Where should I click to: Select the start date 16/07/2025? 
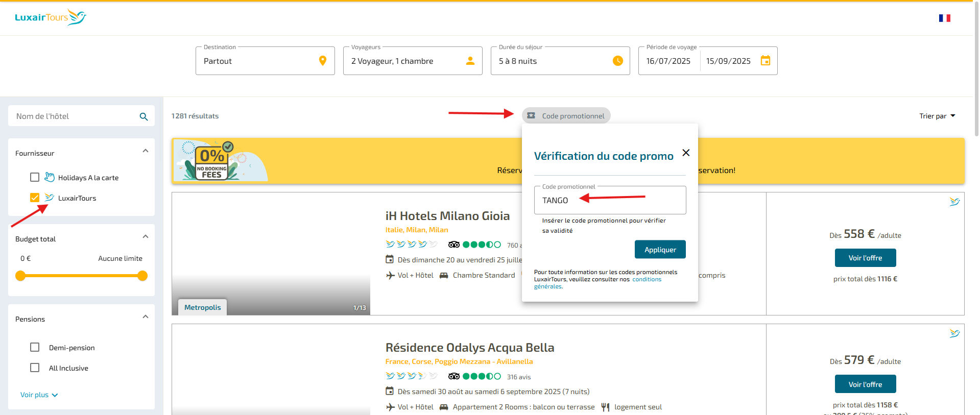[668, 61]
